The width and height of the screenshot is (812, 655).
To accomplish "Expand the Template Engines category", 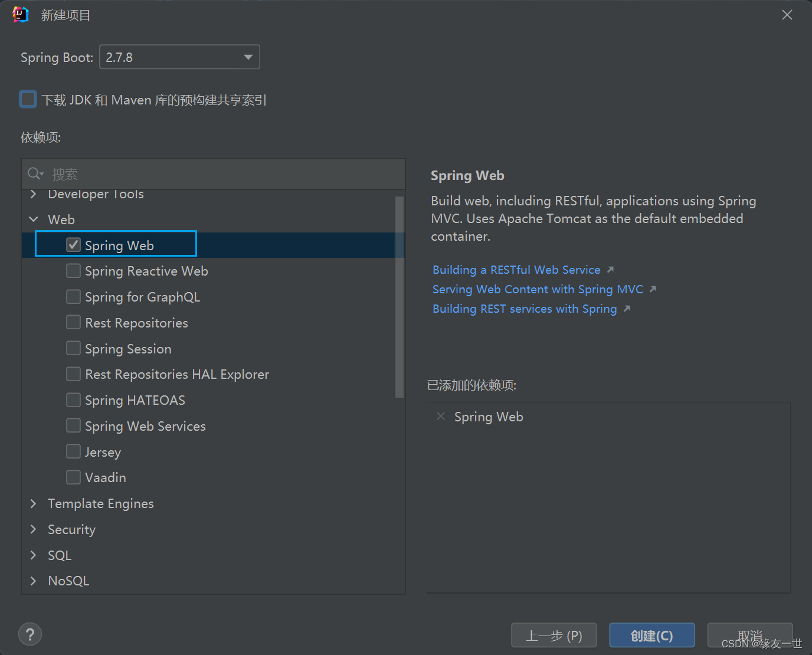I will coord(34,503).
